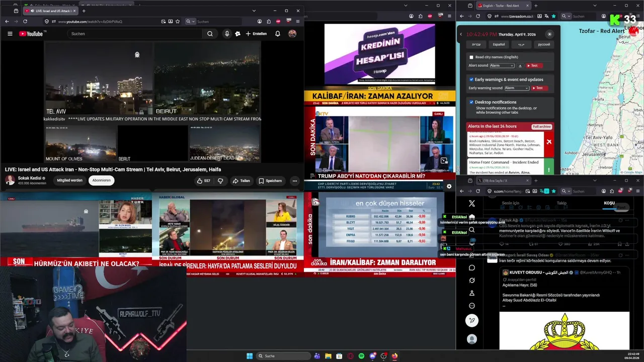
Task: Open the Windows Start menu
Action: [250, 356]
